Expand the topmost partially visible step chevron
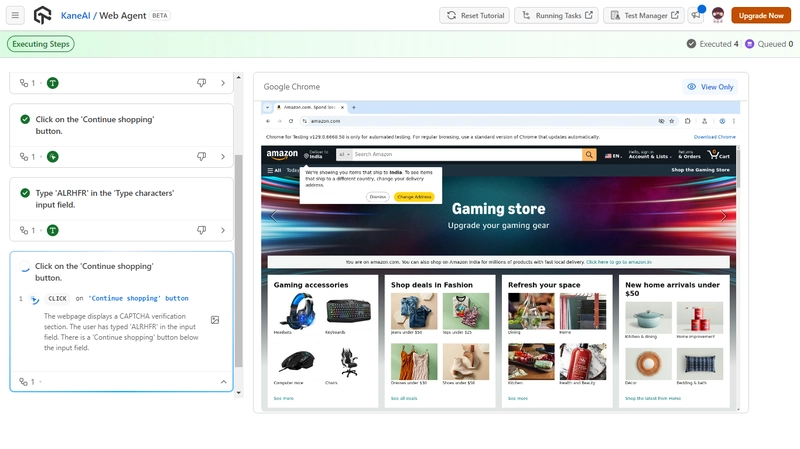This screenshot has height=449, width=800. tap(223, 83)
